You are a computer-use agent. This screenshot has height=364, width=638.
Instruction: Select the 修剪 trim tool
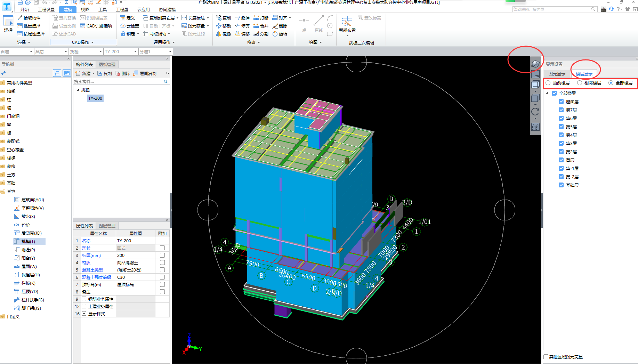242,26
